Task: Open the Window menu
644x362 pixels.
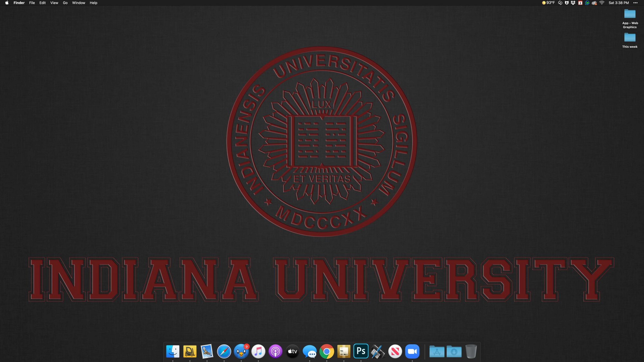Action: pyautogui.click(x=79, y=3)
